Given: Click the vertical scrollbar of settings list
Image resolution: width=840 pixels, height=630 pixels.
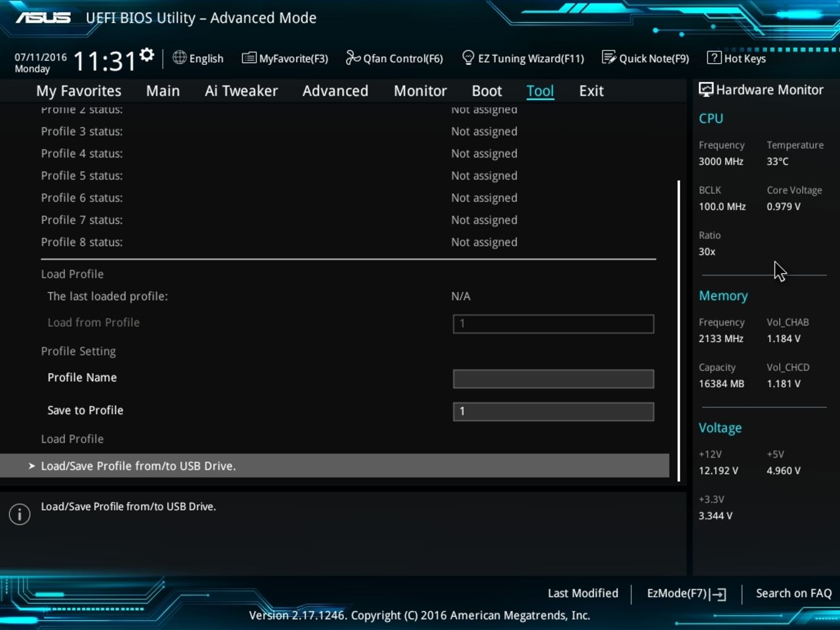Looking at the screenshot, I should click(x=679, y=330).
